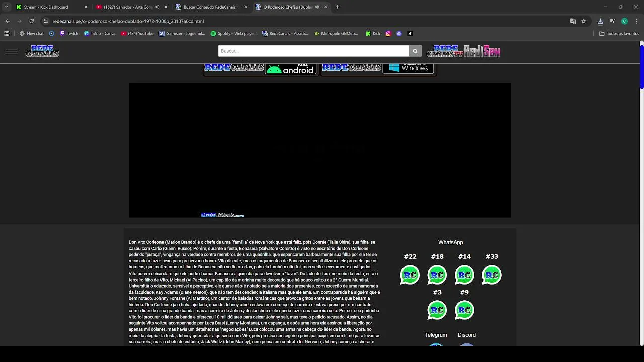644x362 pixels.
Task: Download RedeCanais for Windows banner
Action: [x=378, y=69]
